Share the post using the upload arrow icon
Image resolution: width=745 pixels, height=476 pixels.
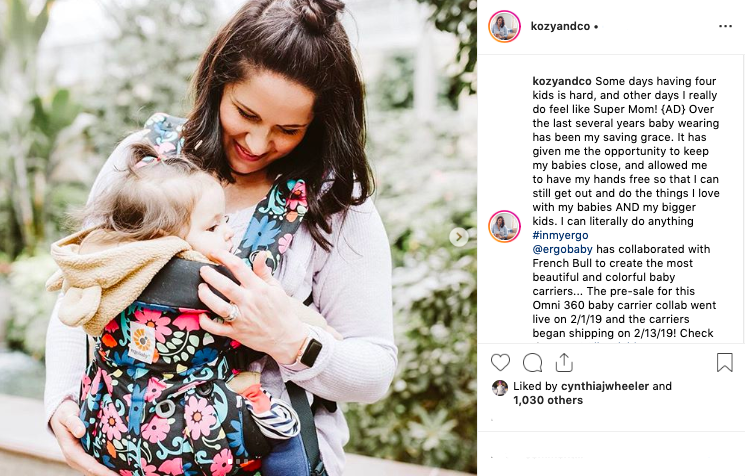click(x=564, y=362)
